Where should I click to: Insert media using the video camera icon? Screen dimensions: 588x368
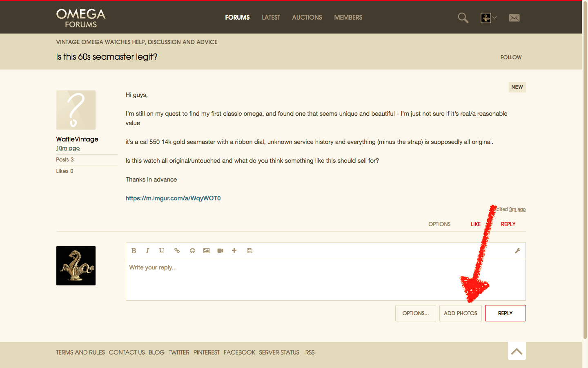pyautogui.click(x=220, y=251)
